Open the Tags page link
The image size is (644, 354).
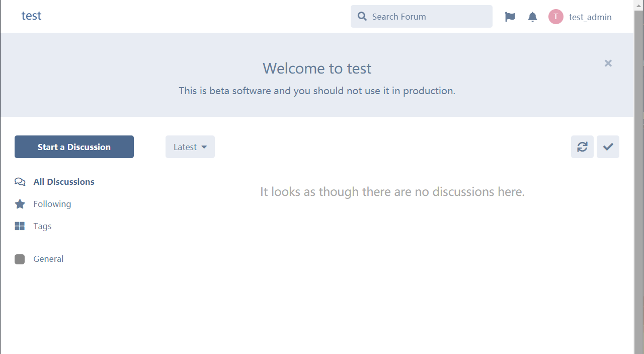coord(42,226)
